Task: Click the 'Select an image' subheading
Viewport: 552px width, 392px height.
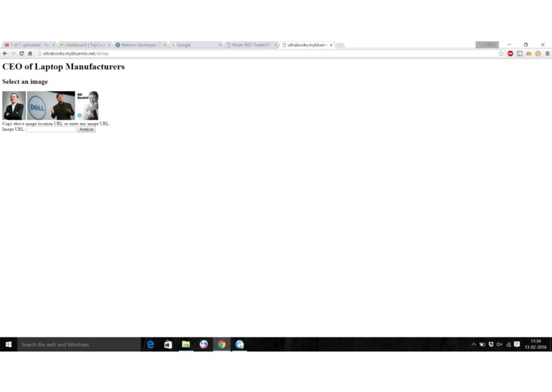Action: [25, 82]
